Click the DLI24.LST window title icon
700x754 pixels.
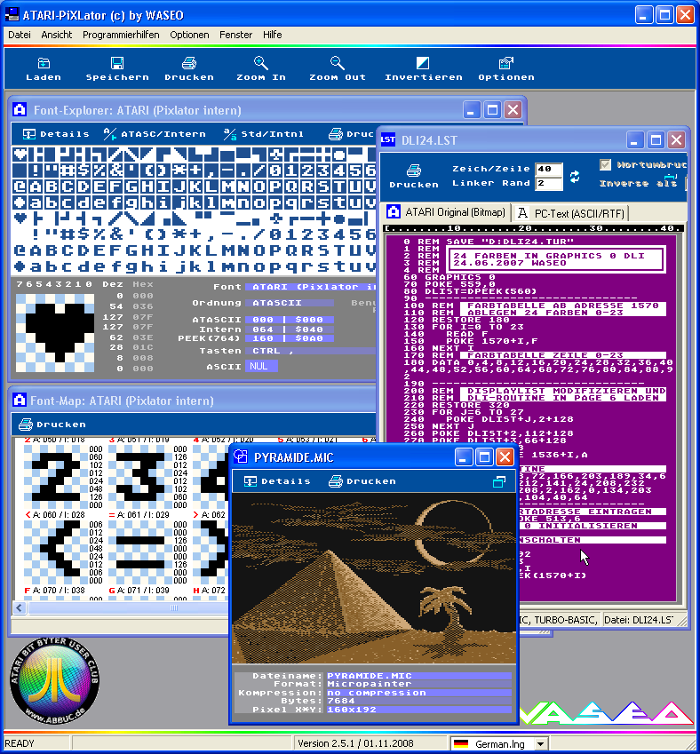[388, 140]
